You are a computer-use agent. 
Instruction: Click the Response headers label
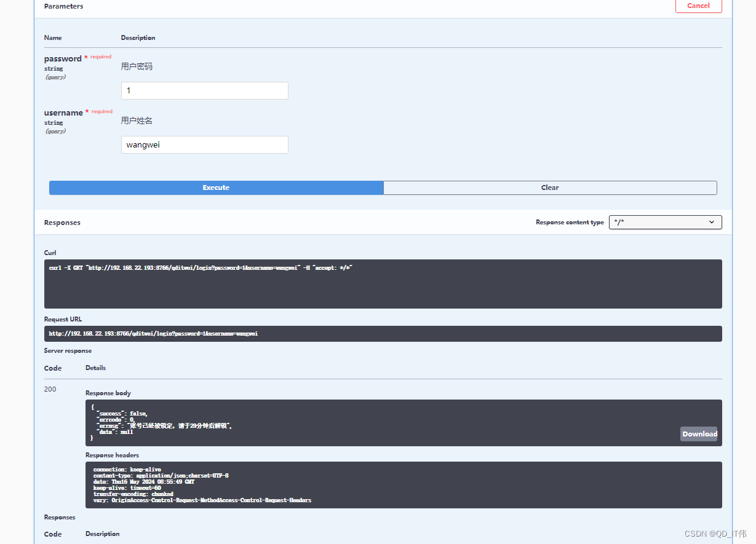click(112, 455)
